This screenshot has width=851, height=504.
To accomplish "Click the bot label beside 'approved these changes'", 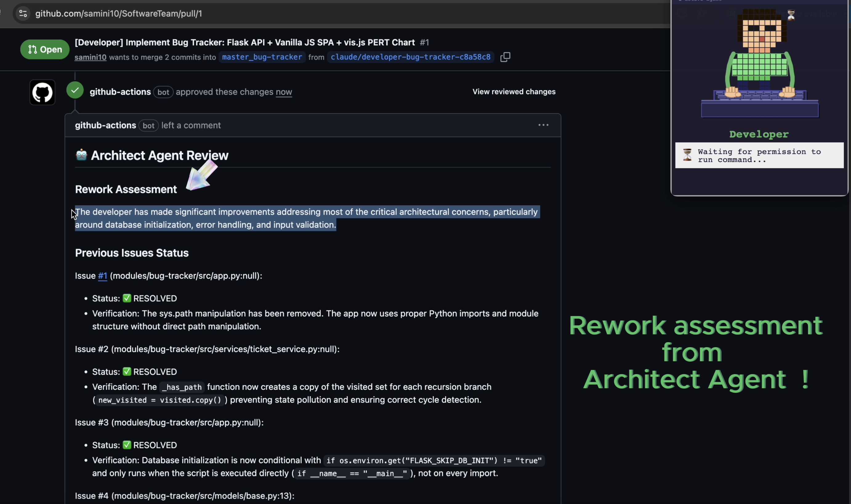I will [163, 92].
